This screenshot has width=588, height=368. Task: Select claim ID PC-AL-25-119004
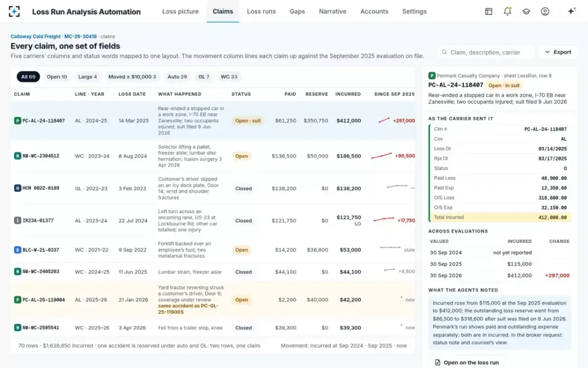[44, 300]
